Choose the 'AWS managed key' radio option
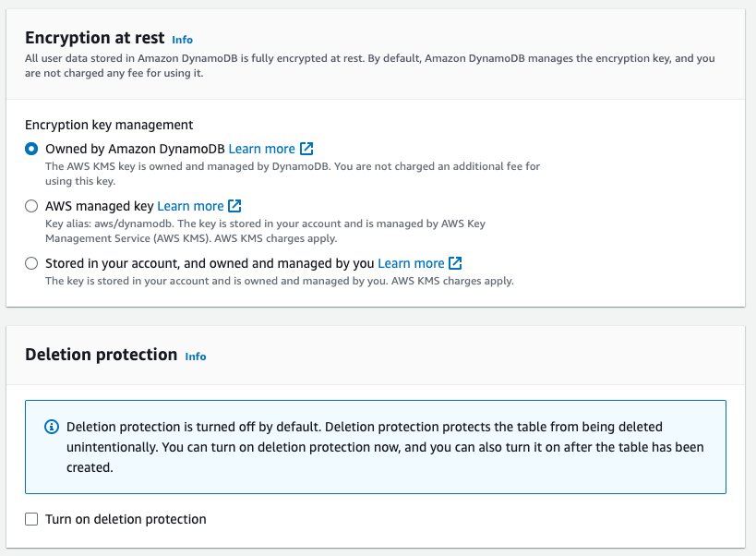The image size is (756, 556). (x=32, y=206)
